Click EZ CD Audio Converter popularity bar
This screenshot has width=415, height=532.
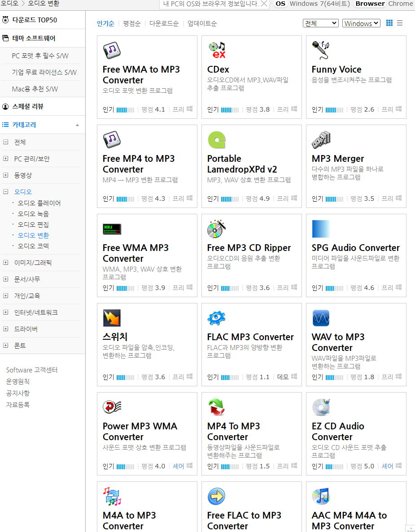(335, 467)
